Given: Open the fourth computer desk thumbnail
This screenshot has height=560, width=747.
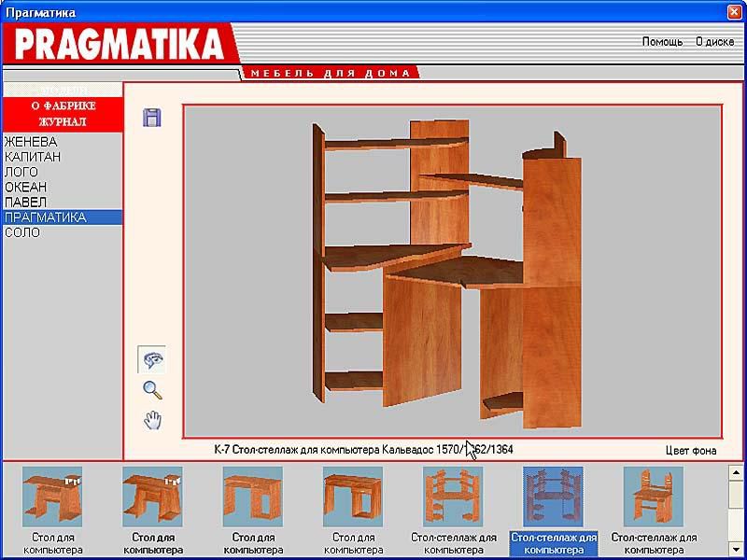Looking at the screenshot, I should click(x=352, y=497).
